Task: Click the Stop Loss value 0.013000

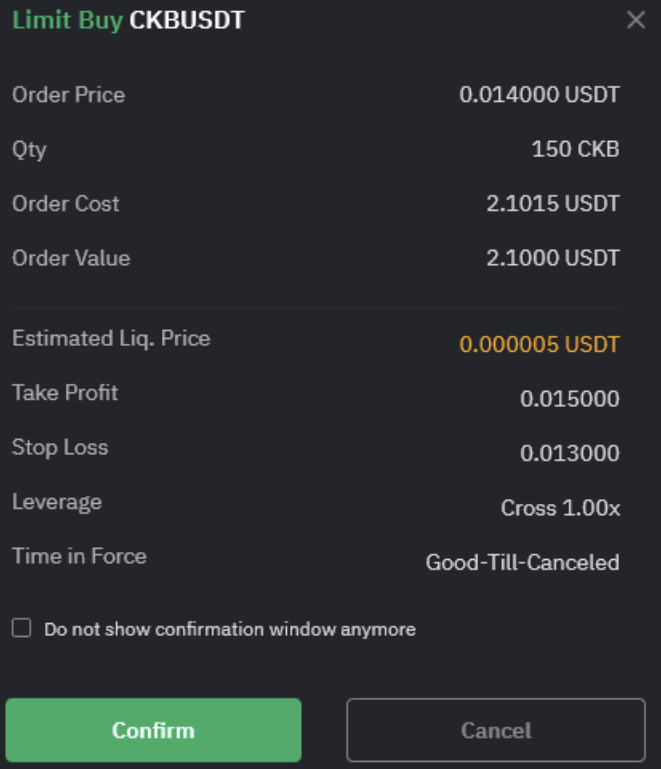Action: coord(570,453)
